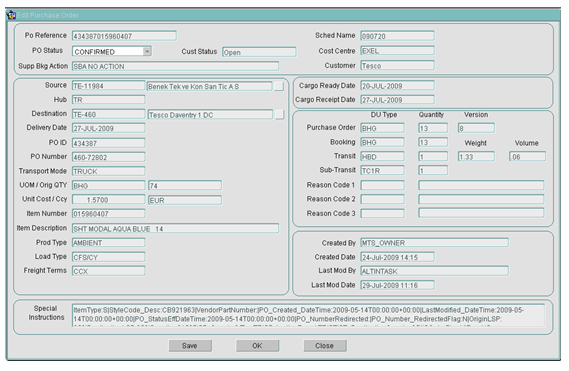Click the PO Number field
Viewport: 569px width, 371px height.
coord(109,157)
